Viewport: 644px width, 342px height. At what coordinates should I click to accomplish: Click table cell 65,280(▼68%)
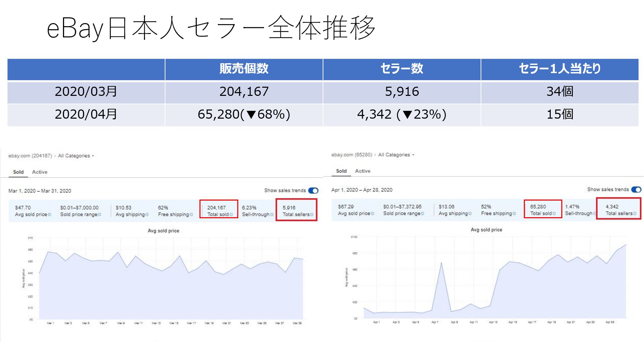point(244,115)
